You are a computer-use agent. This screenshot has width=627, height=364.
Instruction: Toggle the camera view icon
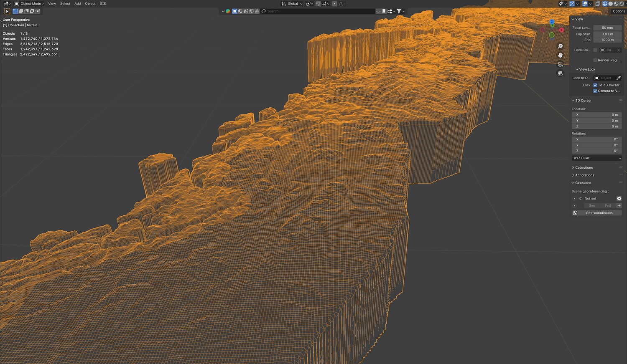coord(560,64)
